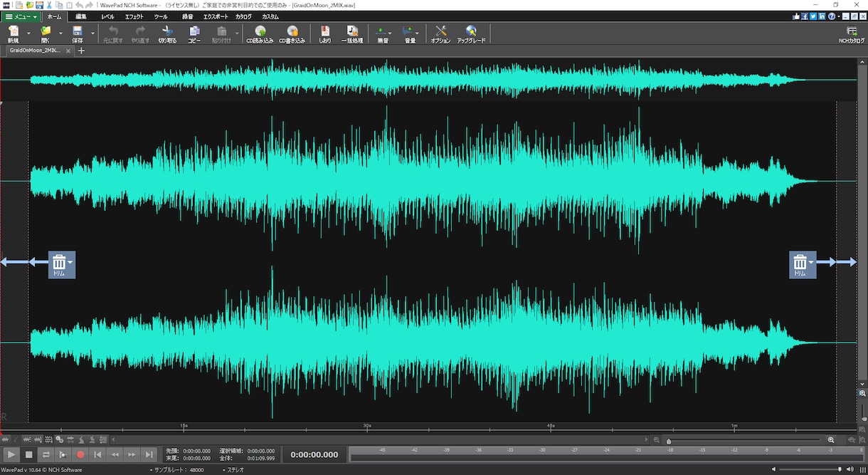Play the audio track
This screenshot has height=475, width=868.
[12, 454]
